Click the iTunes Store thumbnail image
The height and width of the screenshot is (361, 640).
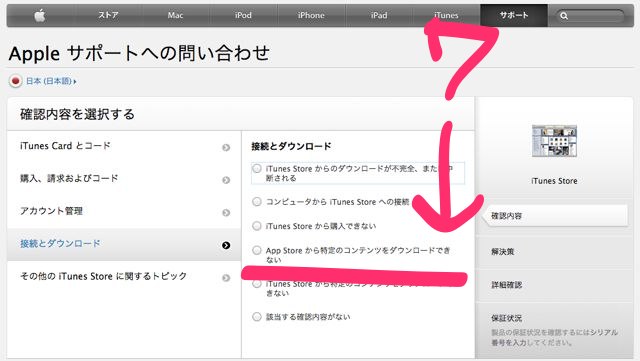point(554,141)
